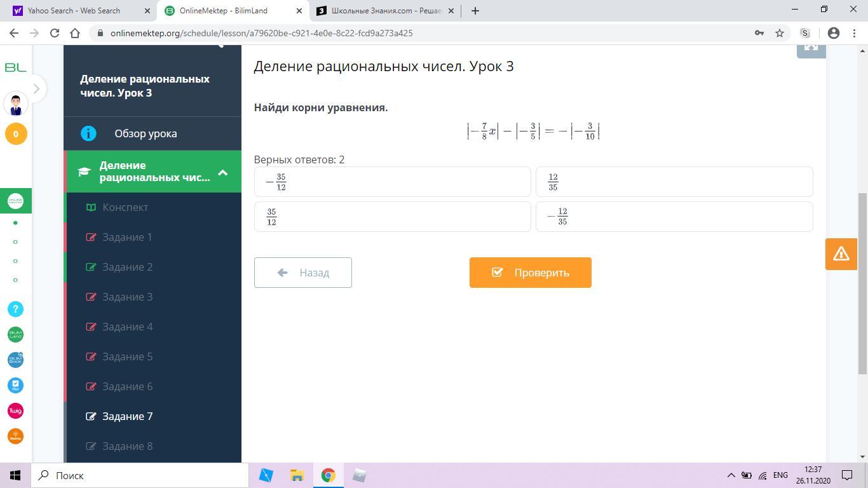
Task: Collapse the Деление рациональных чисел section
Action: click(222, 172)
